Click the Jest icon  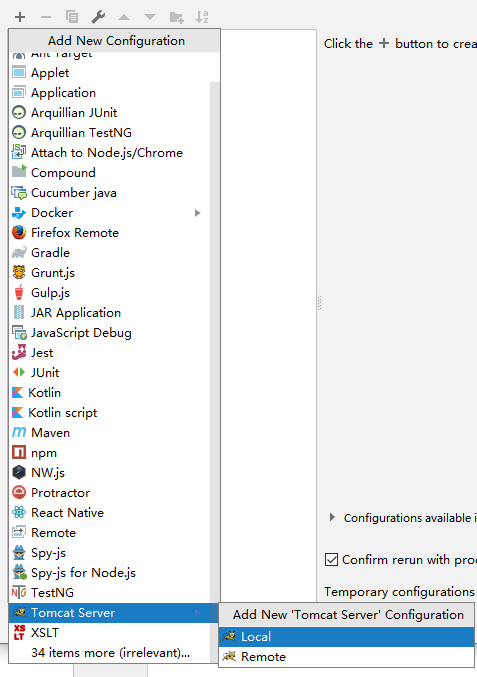coord(19,352)
